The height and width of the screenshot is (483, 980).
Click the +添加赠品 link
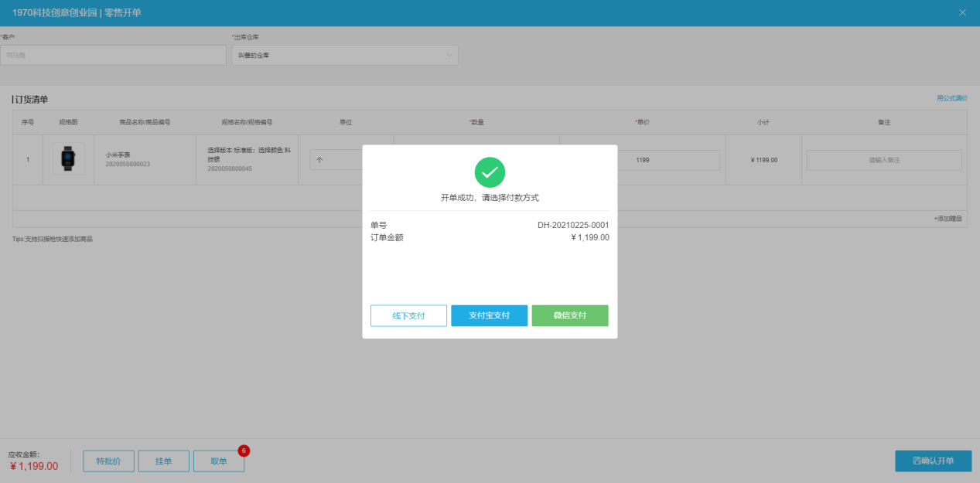tap(948, 219)
